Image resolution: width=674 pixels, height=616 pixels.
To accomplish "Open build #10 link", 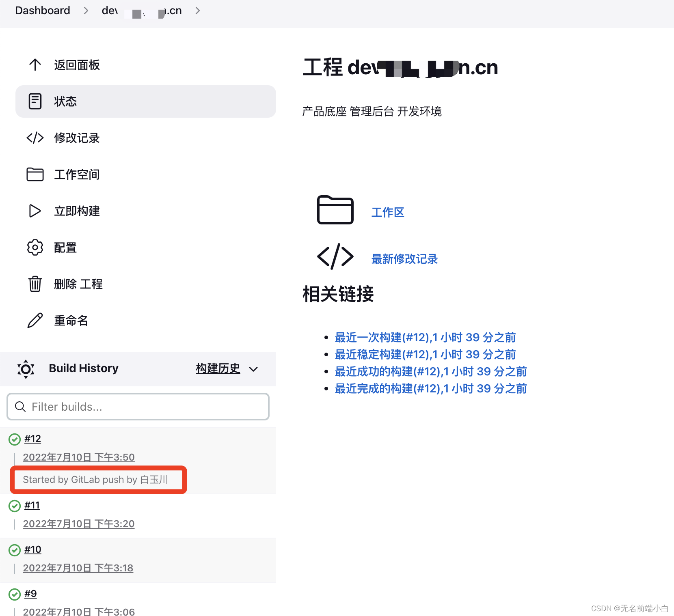I will click(33, 549).
